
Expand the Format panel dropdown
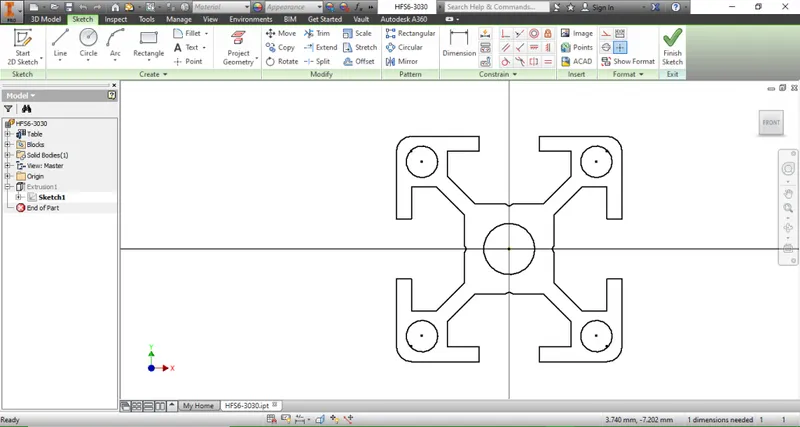[628, 74]
